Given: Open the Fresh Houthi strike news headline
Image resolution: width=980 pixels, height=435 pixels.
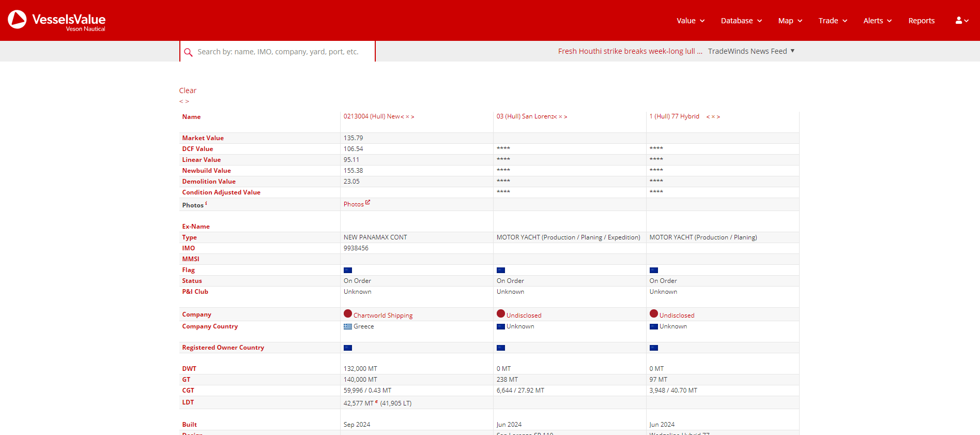Looking at the screenshot, I should point(630,51).
